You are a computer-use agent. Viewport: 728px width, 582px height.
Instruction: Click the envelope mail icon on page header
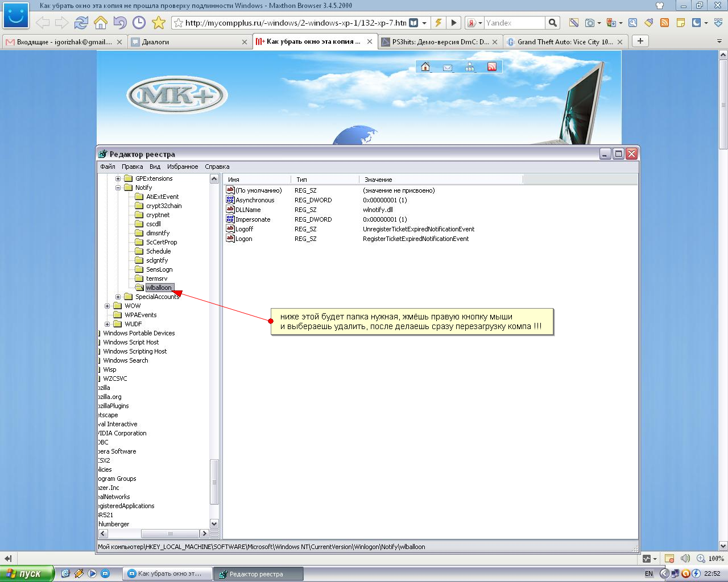click(448, 68)
